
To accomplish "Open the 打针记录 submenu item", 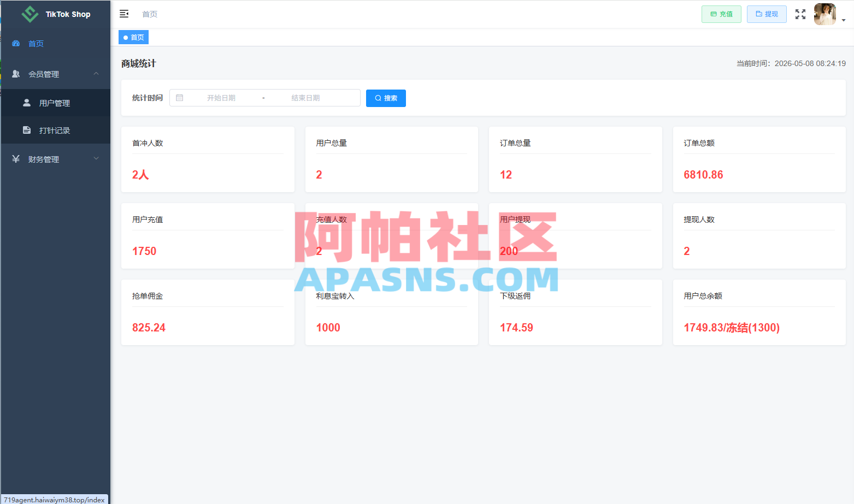I will click(x=56, y=130).
